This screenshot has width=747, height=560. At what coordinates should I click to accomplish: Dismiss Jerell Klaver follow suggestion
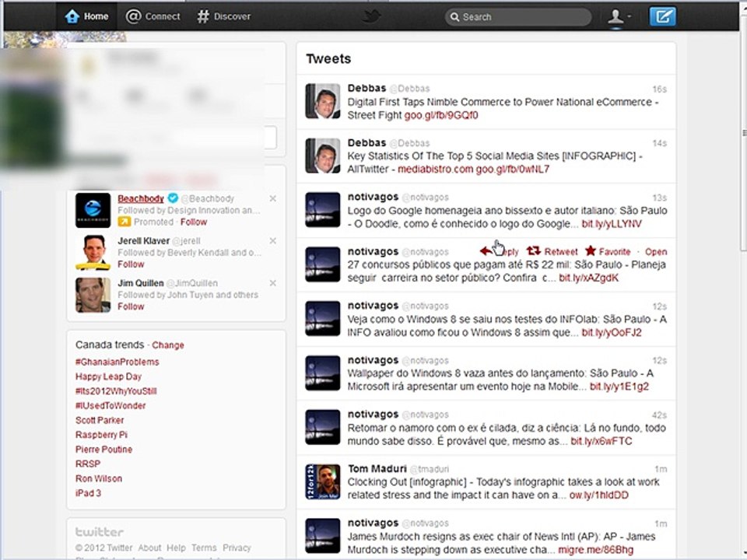click(x=272, y=241)
